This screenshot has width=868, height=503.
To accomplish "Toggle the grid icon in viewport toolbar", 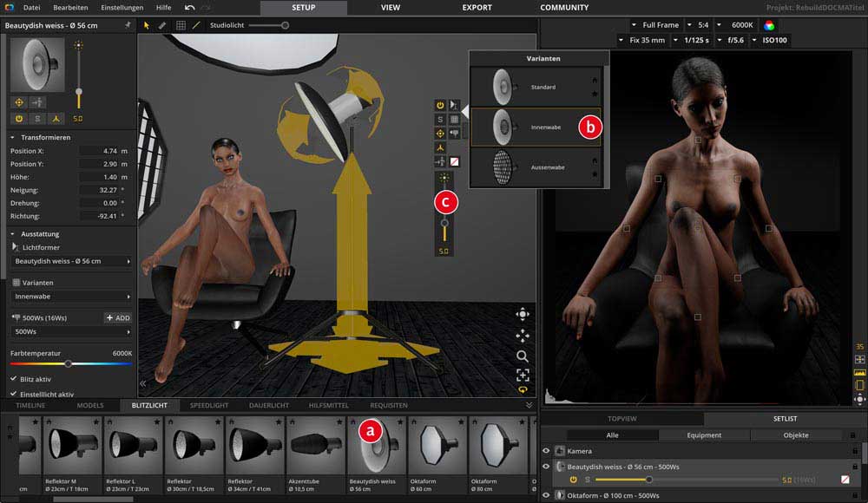I will coord(181,25).
